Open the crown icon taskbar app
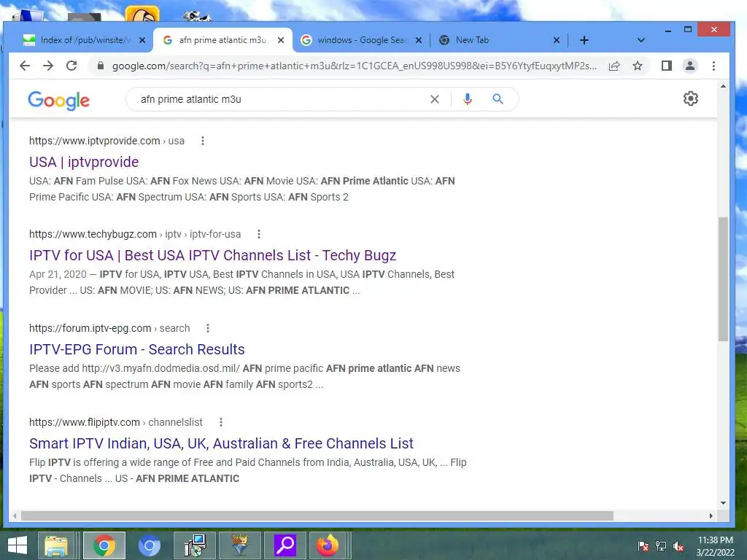 click(x=239, y=545)
